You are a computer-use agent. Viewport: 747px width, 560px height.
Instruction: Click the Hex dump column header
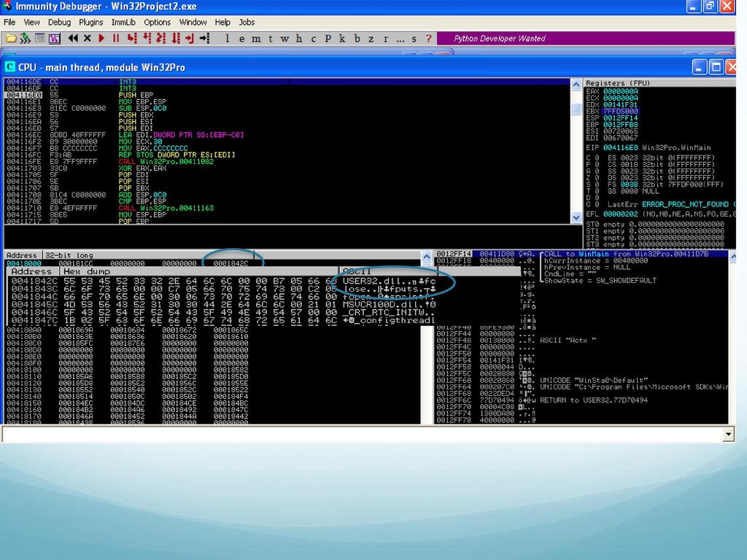[x=200, y=271]
